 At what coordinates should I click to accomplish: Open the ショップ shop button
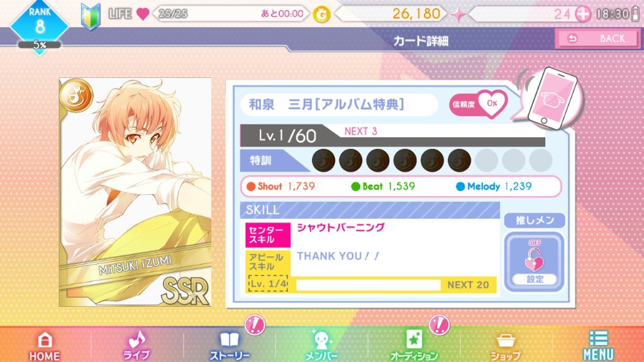(506, 346)
